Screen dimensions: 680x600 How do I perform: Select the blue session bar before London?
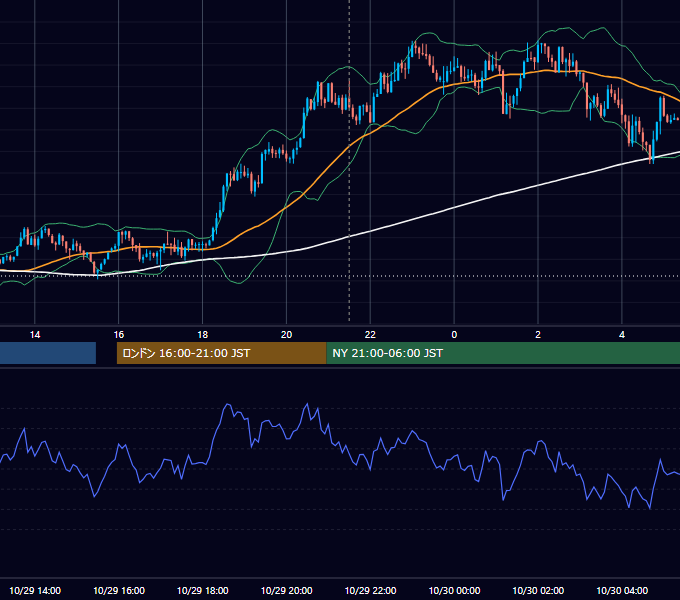pyautogui.click(x=48, y=353)
